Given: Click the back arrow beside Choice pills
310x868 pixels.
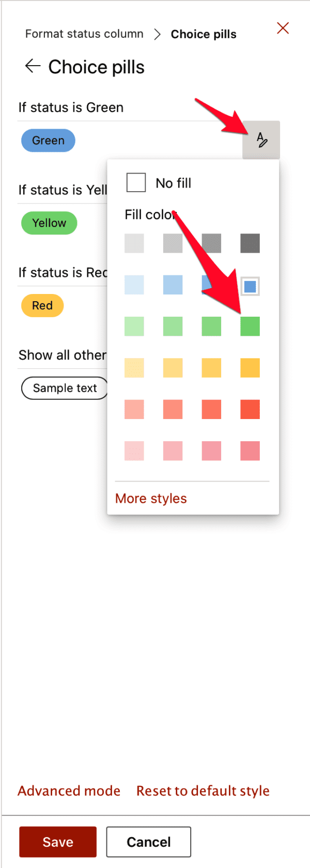Looking at the screenshot, I should point(32,66).
